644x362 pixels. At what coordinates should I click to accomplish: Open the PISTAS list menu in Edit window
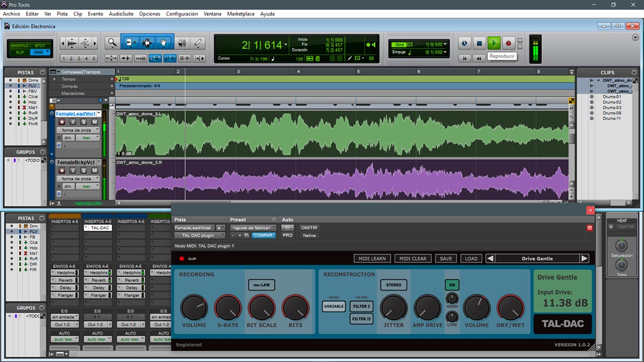point(42,72)
